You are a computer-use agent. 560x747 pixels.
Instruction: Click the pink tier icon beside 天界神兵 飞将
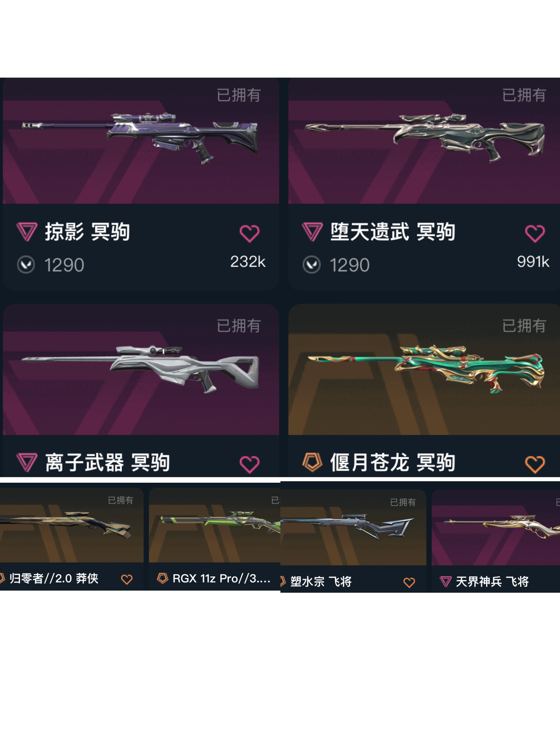(x=445, y=581)
